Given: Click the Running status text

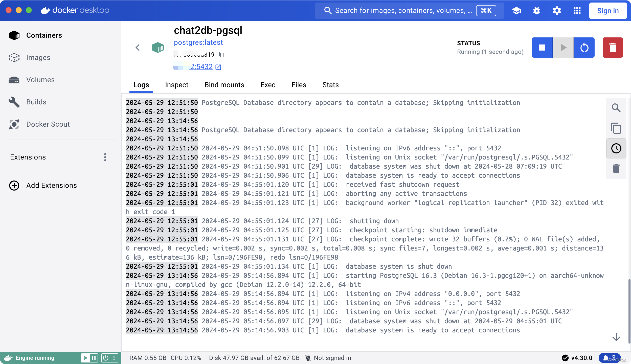Looking at the screenshot, I should pyautogui.click(x=490, y=52).
